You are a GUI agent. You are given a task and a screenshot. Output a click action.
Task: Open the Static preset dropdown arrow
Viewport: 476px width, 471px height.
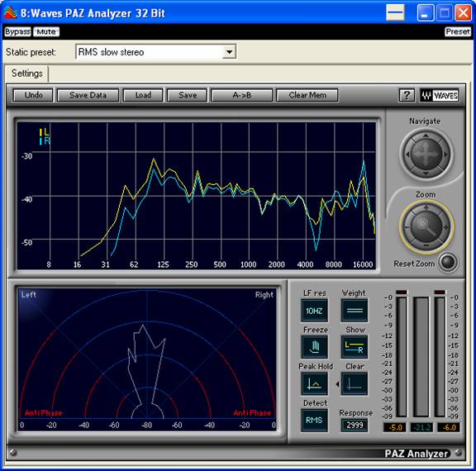(229, 52)
